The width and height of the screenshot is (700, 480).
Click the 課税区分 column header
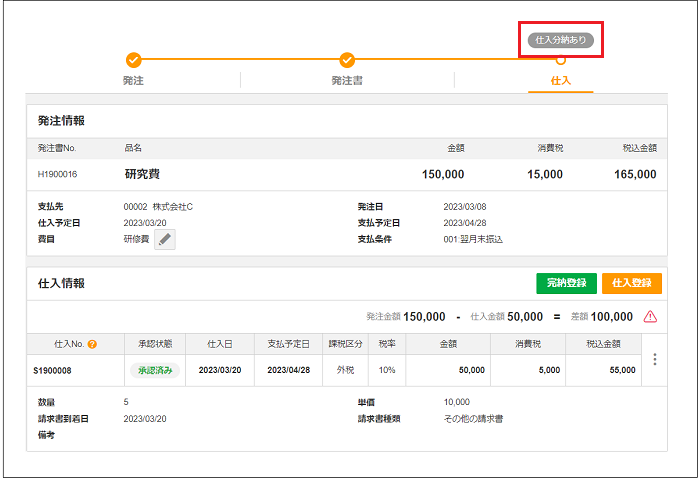[x=348, y=344]
